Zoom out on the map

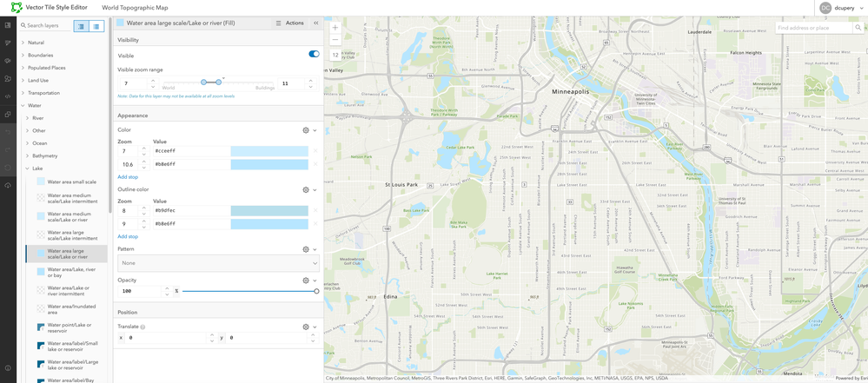[335, 40]
